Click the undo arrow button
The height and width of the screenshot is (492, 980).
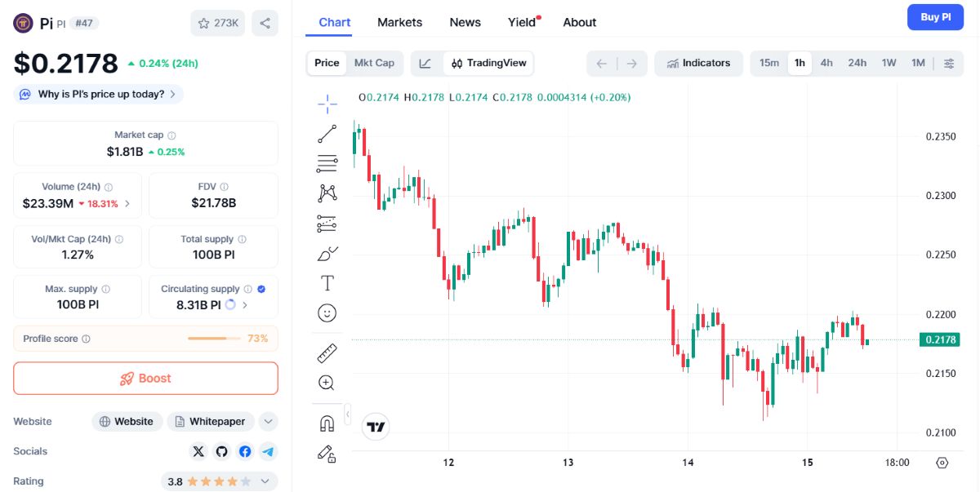point(602,64)
